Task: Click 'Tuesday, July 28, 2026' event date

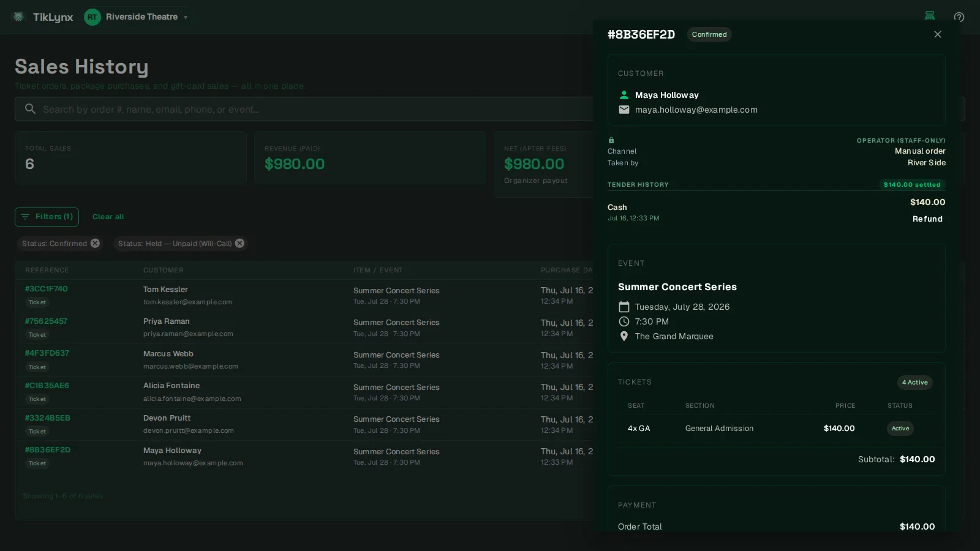Action: tap(682, 307)
